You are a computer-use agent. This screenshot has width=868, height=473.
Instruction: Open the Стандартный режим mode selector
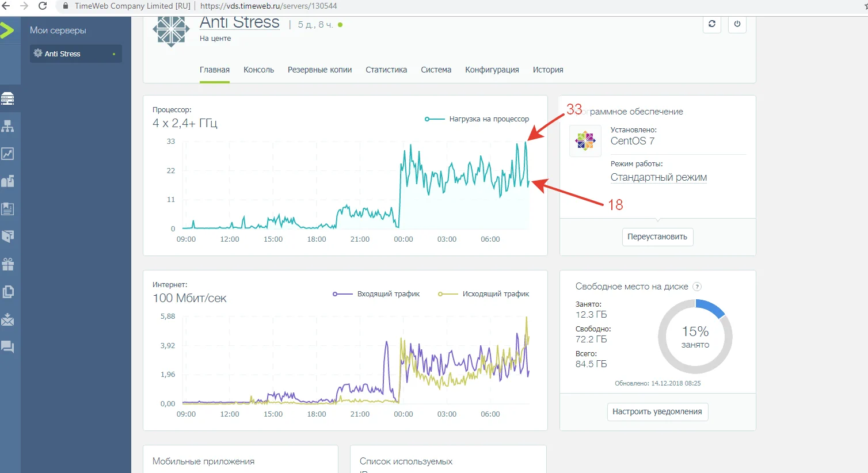coord(658,178)
